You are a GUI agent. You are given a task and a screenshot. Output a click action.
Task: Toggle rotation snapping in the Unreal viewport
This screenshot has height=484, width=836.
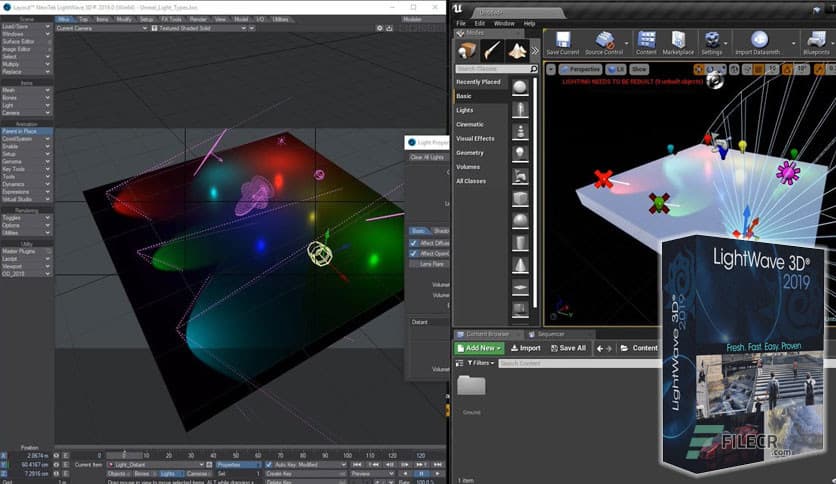pyautogui.click(x=787, y=69)
